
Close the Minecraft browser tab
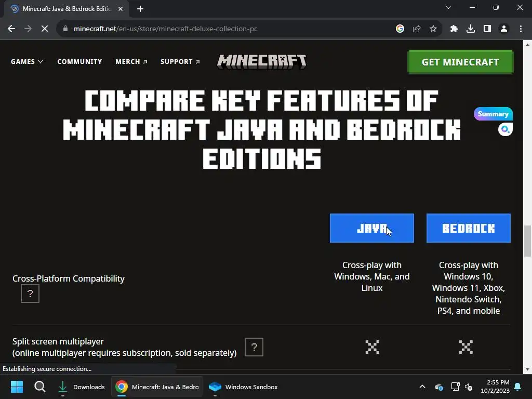point(121,9)
